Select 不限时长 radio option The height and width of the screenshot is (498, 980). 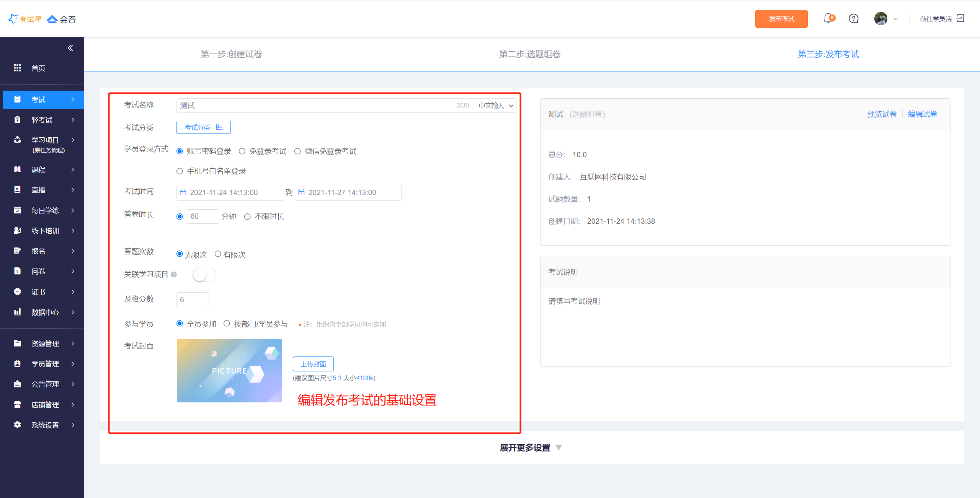coord(248,216)
